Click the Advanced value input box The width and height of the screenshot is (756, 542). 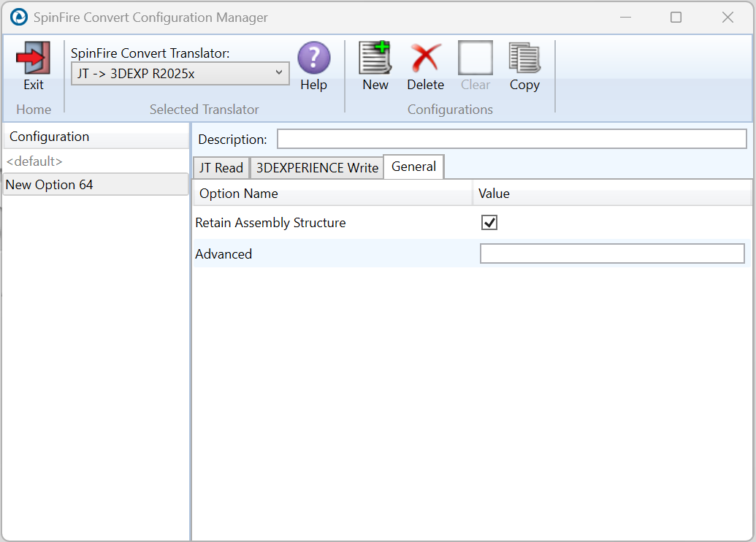(x=612, y=253)
